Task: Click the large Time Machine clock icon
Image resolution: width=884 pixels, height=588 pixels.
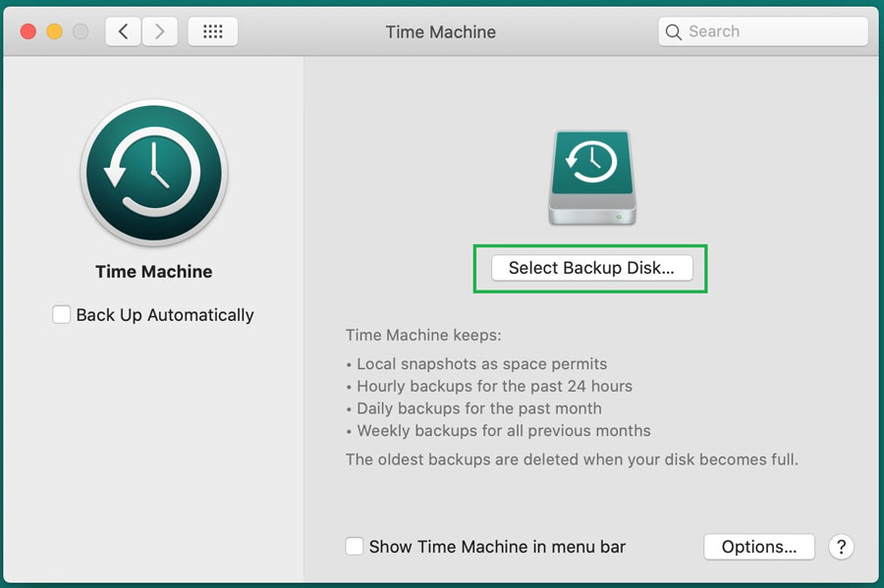Action: pos(154,173)
